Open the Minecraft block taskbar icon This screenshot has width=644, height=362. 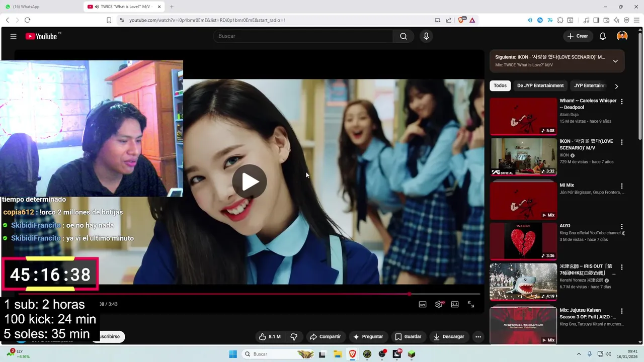coord(412,354)
